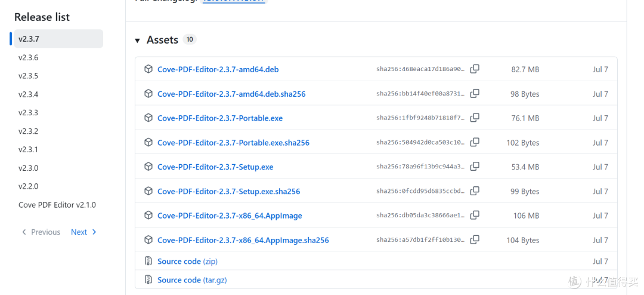Click package icon beside amd64.deb.sha256
This screenshot has width=644, height=295.
148,94
